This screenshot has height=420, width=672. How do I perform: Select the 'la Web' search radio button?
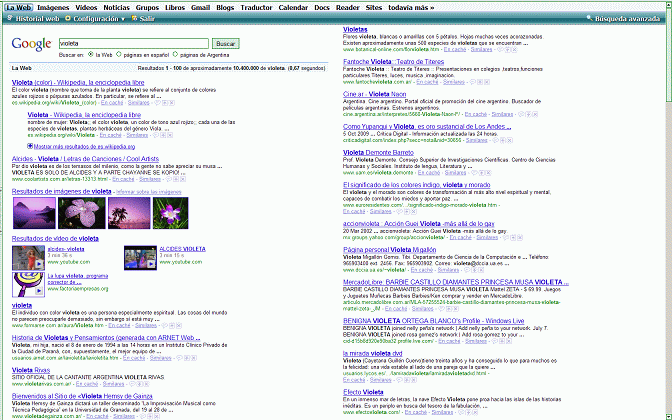tap(91, 54)
